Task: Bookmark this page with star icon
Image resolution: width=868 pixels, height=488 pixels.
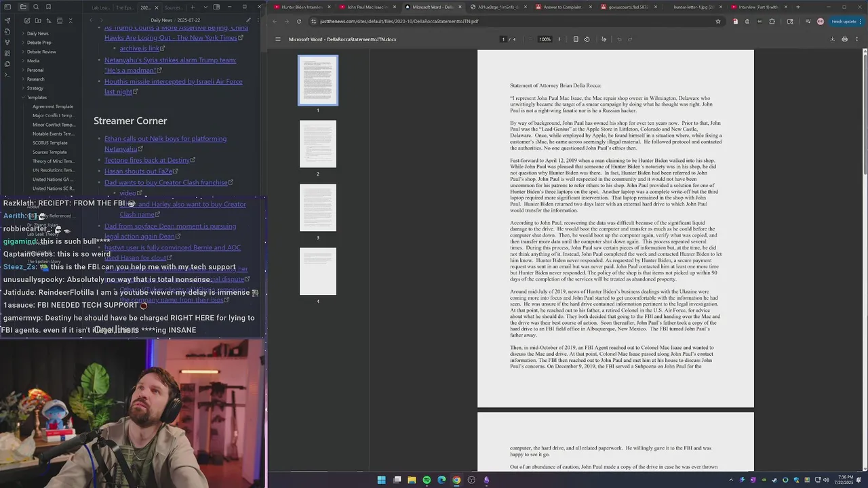Action: [x=718, y=21]
